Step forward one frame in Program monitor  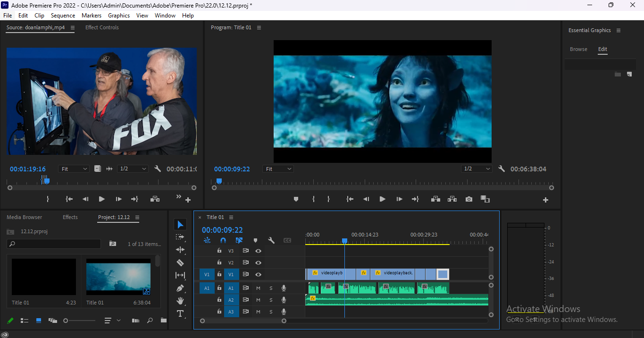click(399, 199)
